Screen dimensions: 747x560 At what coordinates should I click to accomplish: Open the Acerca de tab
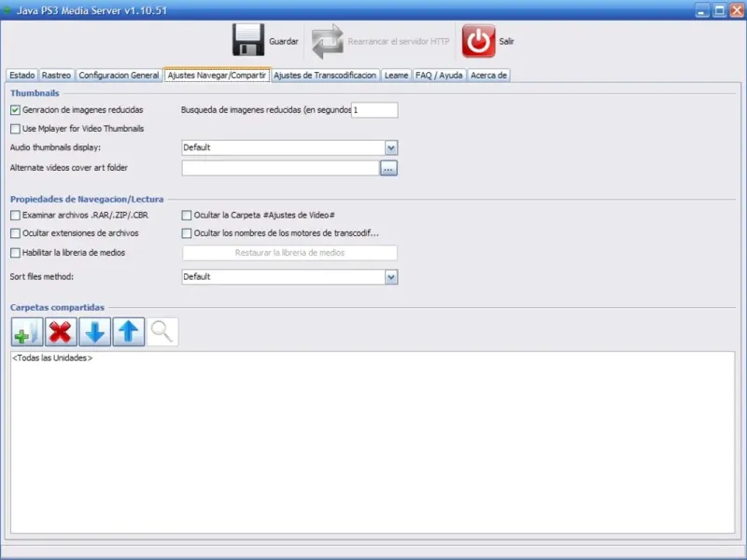tap(488, 76)
